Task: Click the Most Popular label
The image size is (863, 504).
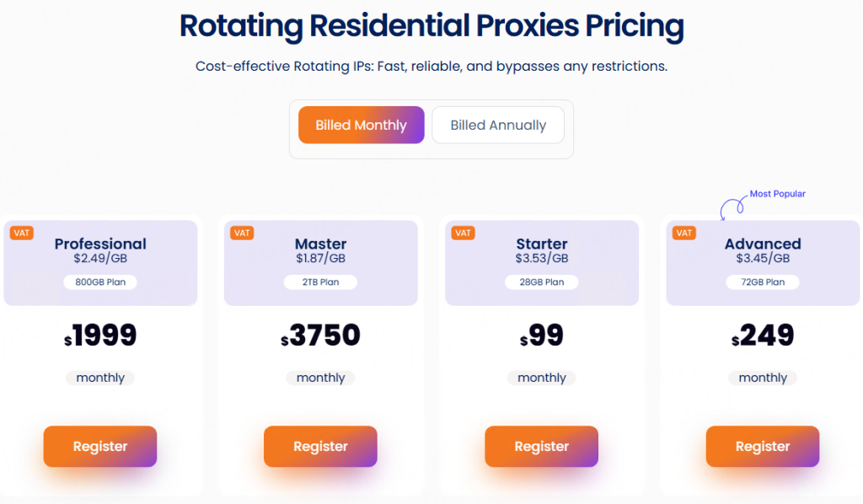Action: tap(778, 194)
